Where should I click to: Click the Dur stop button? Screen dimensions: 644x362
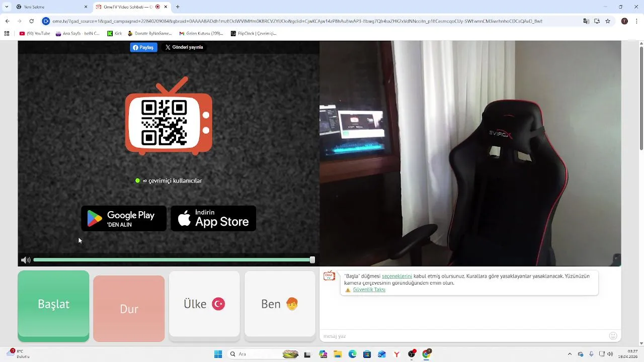point(129,308)
